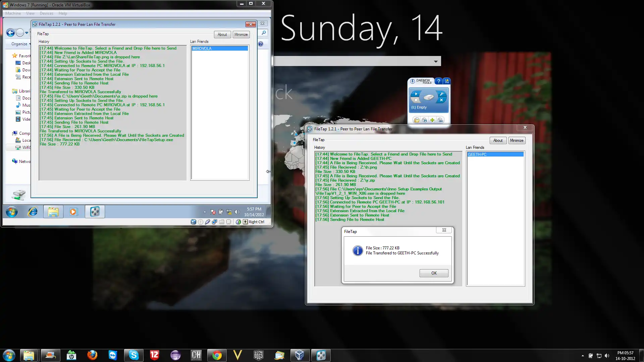Click the VM network warning tray icon
Viewport: 644px width, 362px height.
pyautogui.click(x=229, y=212)
